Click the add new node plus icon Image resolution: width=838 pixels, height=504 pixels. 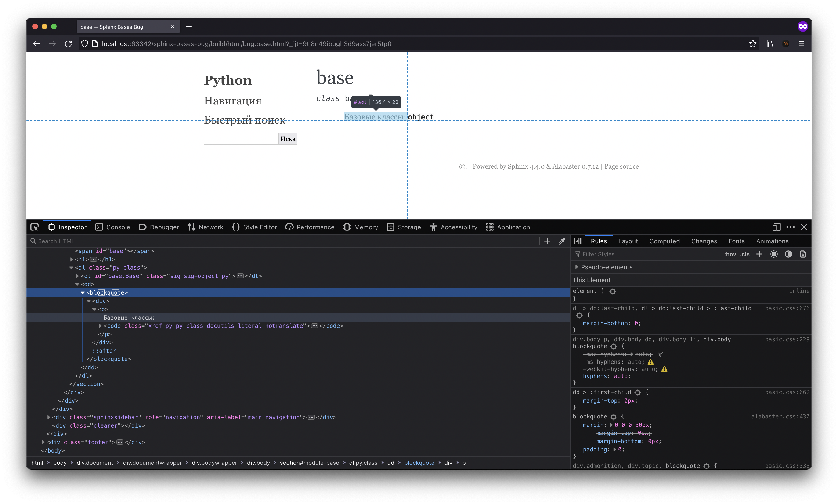(x=547, y=241)
